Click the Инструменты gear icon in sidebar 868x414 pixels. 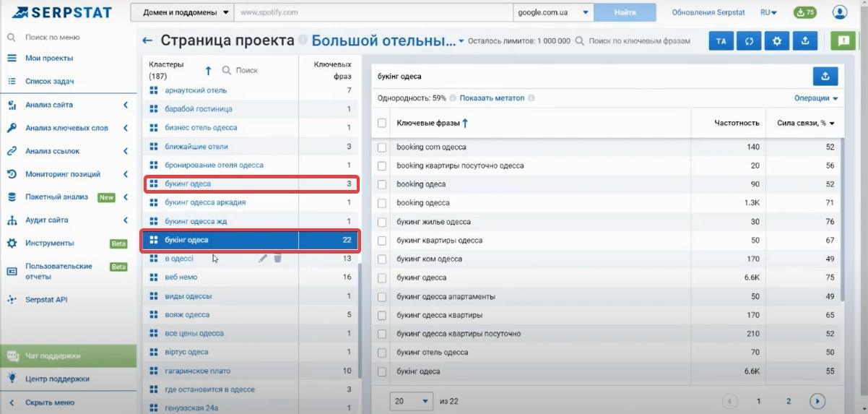[12, 243]
